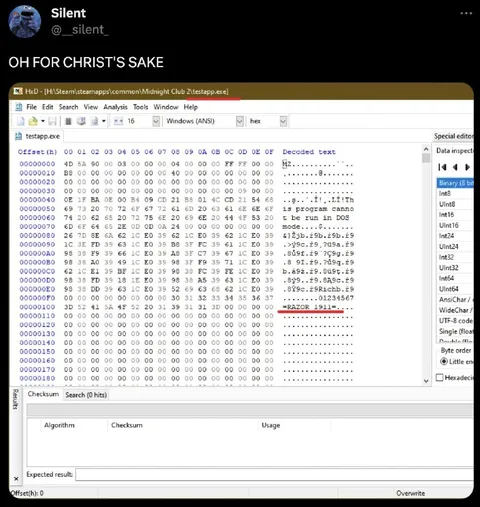Switch to the Search (0 hits) tab
This screenshot has width=480, height=507.
[x=86, y=395]
